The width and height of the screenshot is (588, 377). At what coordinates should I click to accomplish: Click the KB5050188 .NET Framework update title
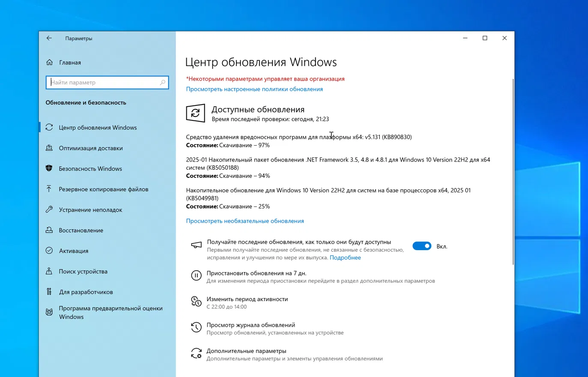[x=338, y=164]
